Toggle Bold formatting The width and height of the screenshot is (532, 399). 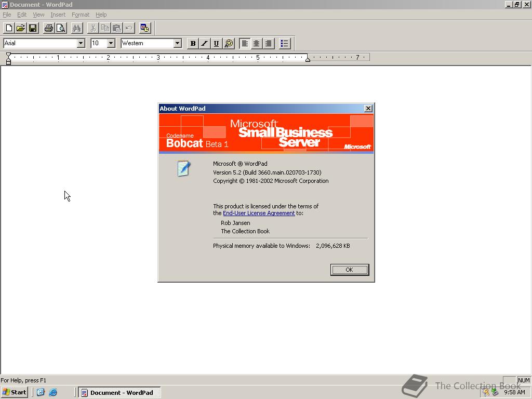click(x=193, y=43)
